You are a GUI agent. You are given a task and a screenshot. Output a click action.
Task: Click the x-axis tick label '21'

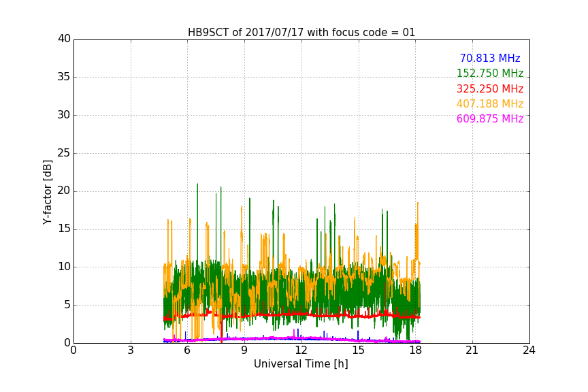click(472, 350)
